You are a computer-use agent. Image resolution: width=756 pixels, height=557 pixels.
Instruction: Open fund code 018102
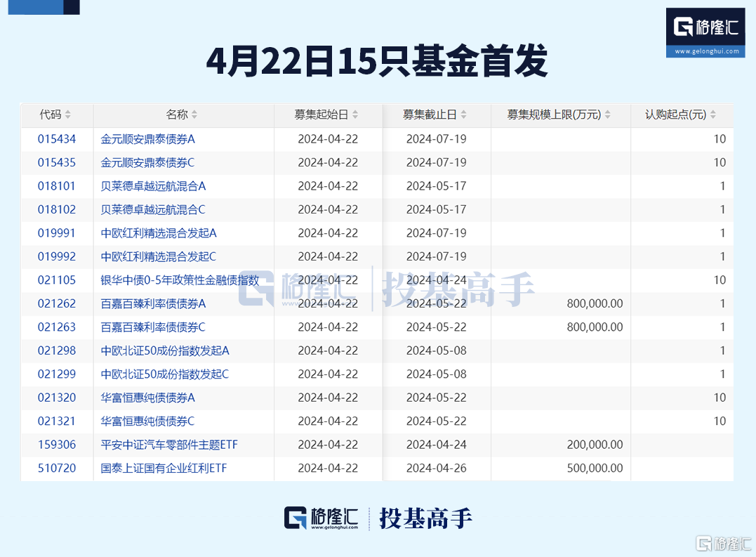click(x=57, y=210)
